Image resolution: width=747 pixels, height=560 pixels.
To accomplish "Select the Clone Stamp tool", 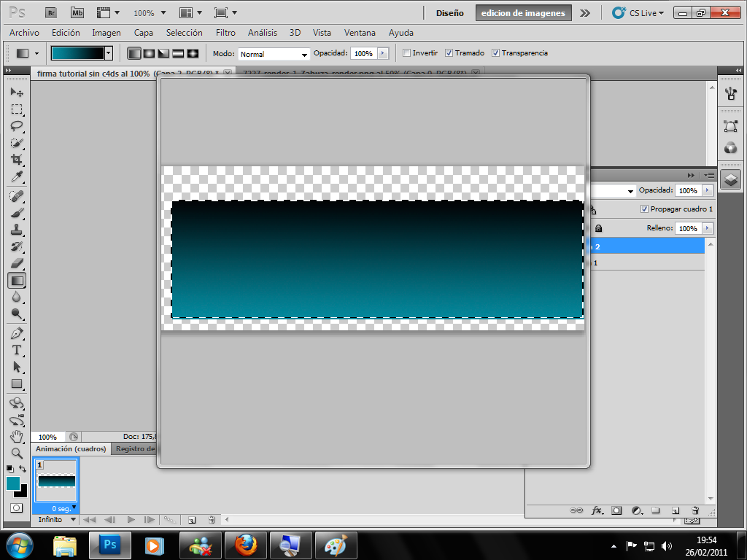I will [x=17, y=230].
